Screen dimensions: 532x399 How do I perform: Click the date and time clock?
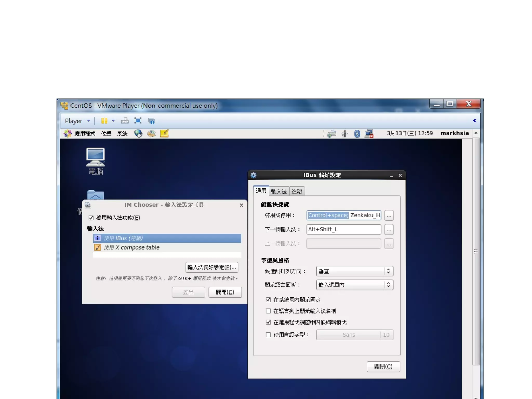(410, 133)
